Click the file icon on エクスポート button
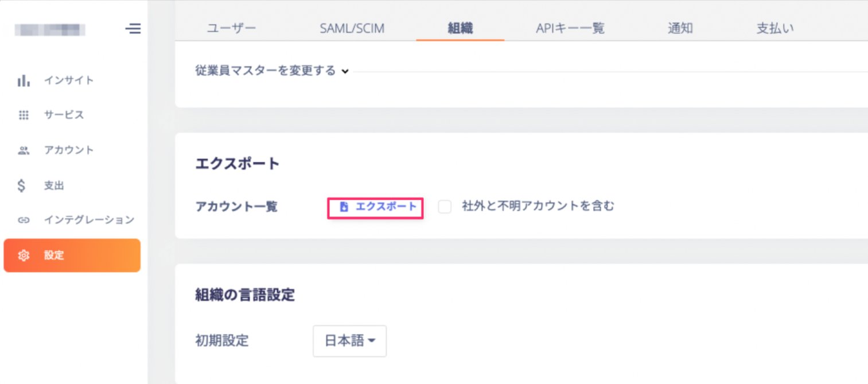 click(344, 207)
